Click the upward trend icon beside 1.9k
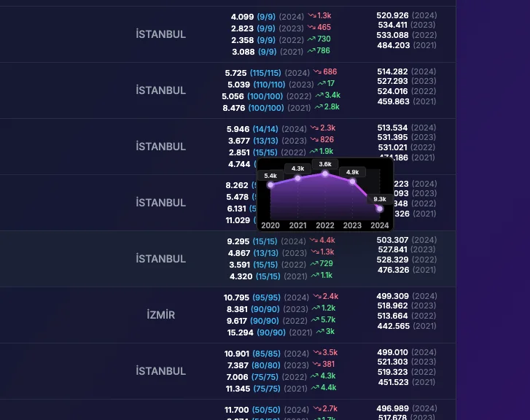 [313, 151]
